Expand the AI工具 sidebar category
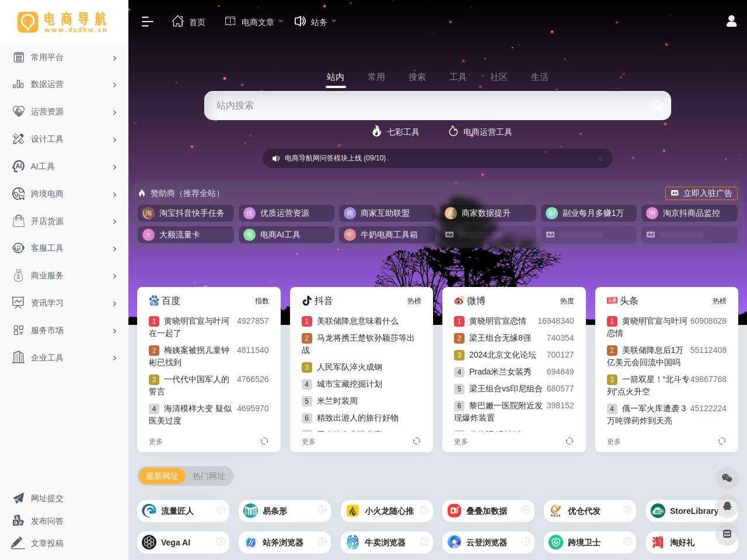 click(64, 167)
